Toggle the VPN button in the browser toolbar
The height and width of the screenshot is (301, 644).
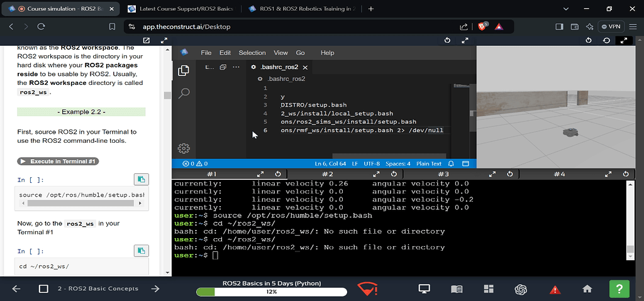tap(611, 26)
